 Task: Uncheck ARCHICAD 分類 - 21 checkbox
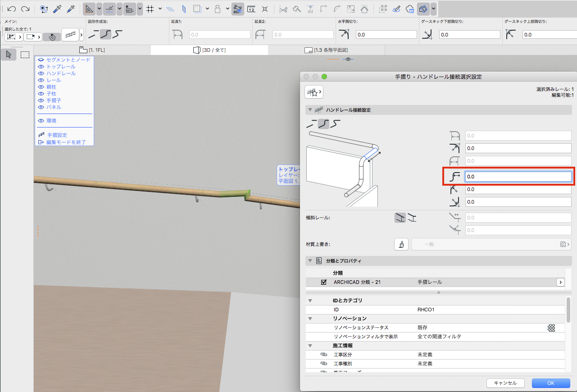click(x=323, y=283)
